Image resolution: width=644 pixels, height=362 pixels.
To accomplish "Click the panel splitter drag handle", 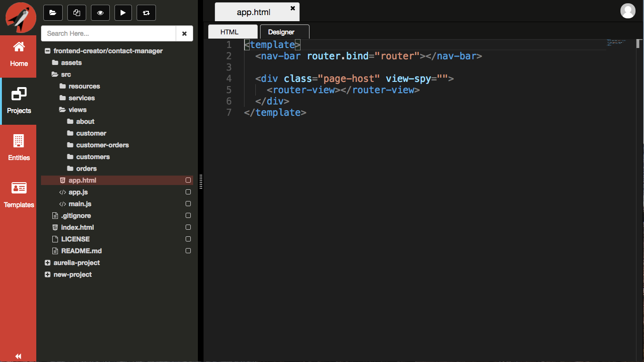I will pyautogui.click(x=201, y=181).
